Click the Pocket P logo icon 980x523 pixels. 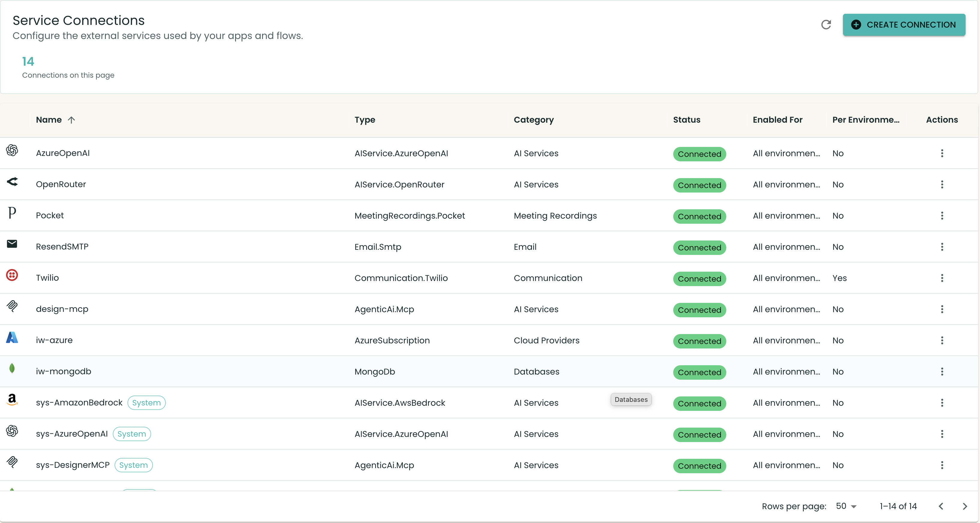(x=12, y=213)
